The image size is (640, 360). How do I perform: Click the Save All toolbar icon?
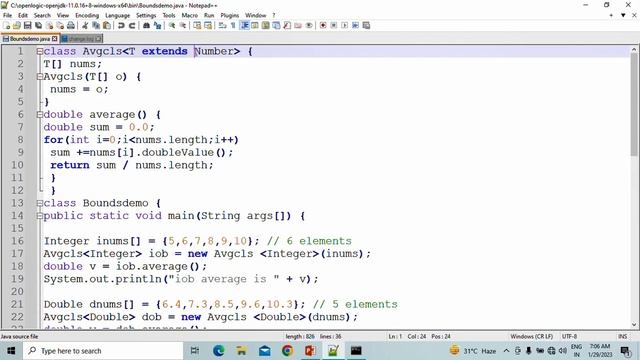(38, 25)
